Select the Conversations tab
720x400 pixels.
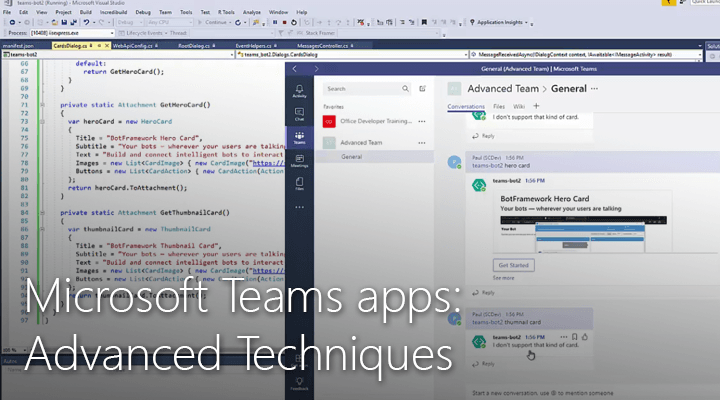coord(466,106)
